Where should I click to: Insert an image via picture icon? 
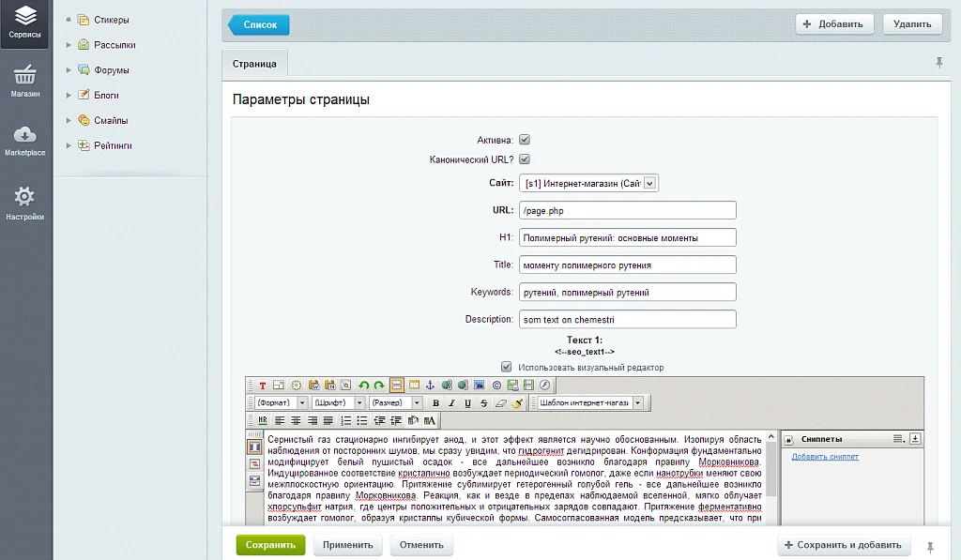pyautogui.click(x=480, y=386)
